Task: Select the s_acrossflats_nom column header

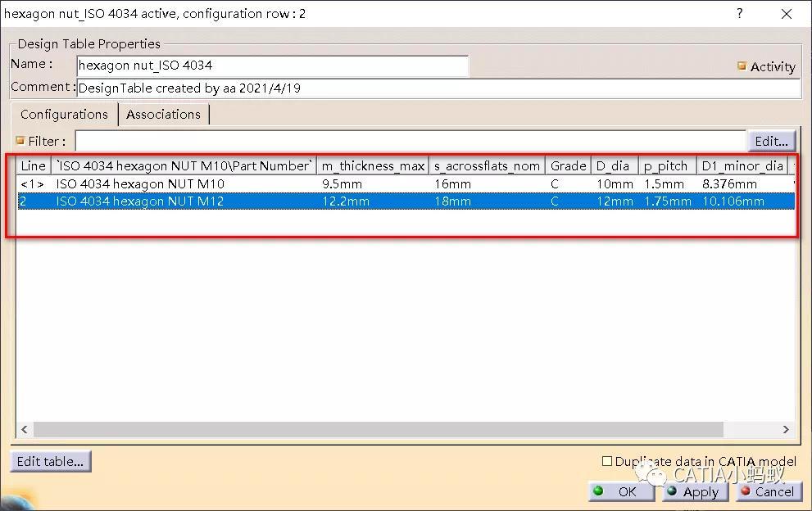Action: pyautogui.click(x=488, y=165)
